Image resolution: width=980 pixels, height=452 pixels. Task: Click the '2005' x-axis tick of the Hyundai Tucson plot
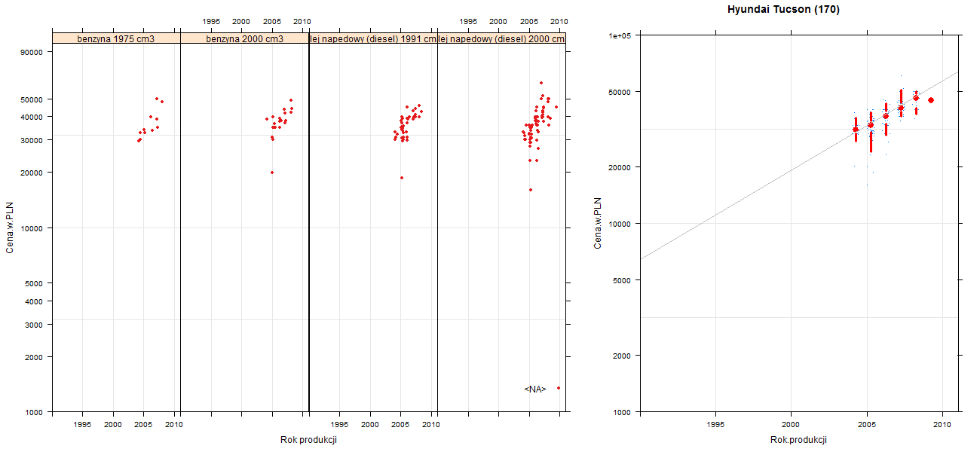(867, 426)
